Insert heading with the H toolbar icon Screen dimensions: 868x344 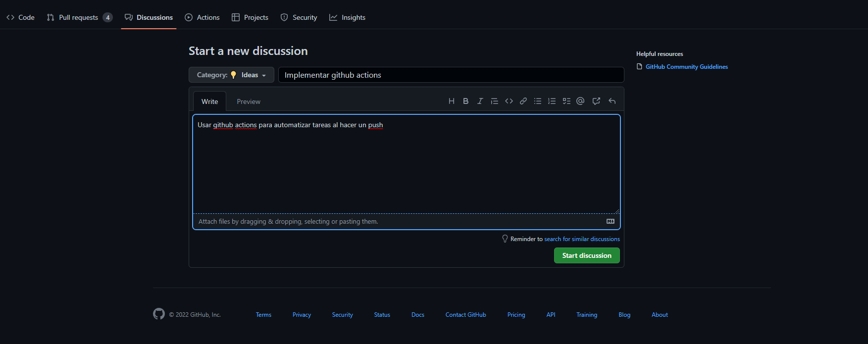click(451, 101)
